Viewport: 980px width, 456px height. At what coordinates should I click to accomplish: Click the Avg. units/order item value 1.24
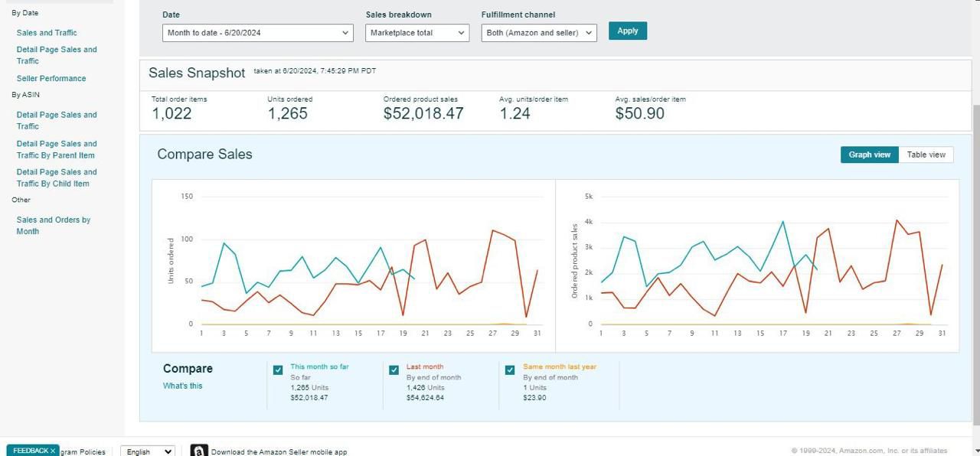(515, 114)
